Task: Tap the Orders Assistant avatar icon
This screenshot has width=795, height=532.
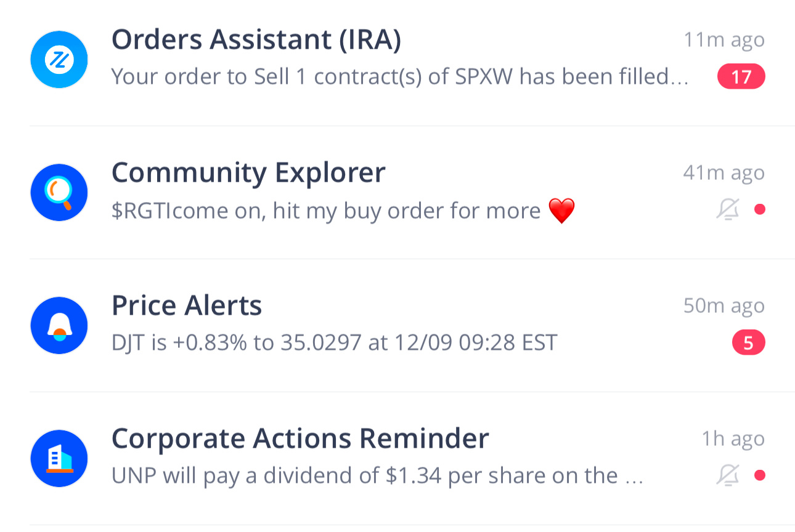Action: click(x=59, y=60)
